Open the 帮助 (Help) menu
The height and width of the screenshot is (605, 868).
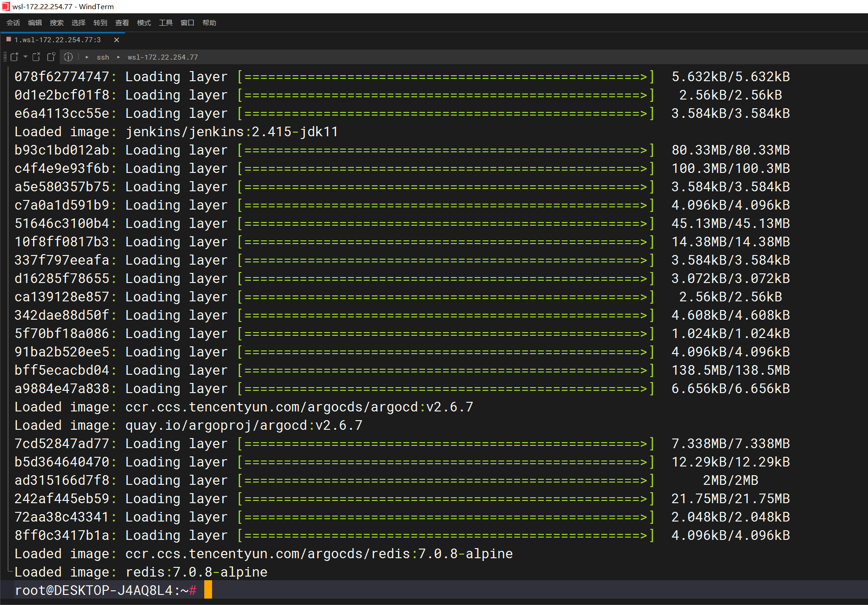click(209, 22)
